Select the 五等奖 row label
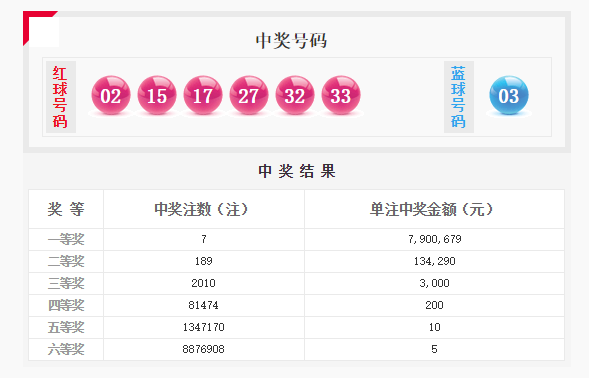Viewport: 589px width, 378px height. point(66,327)
